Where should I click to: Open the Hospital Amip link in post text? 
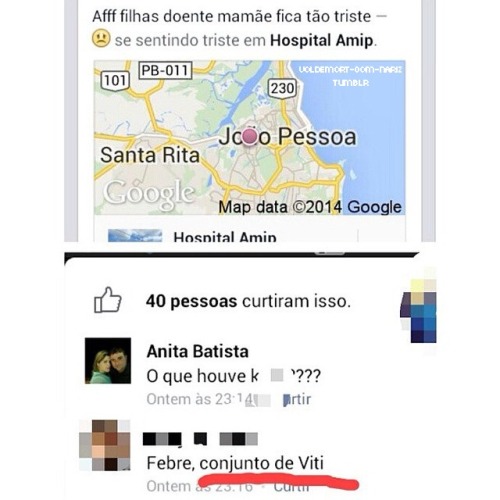[321, 41]
